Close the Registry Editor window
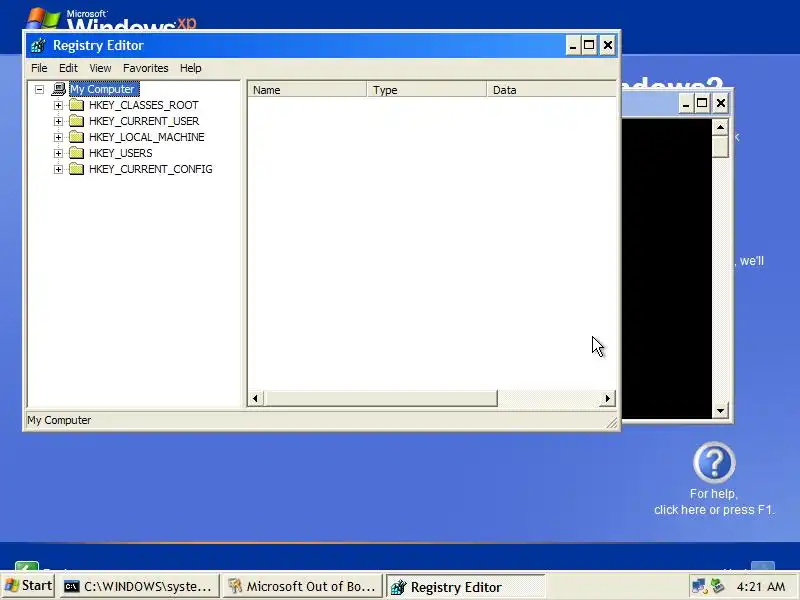Image resolution: width=800 pixels, height=600 pixels. (x=607, y=45)
